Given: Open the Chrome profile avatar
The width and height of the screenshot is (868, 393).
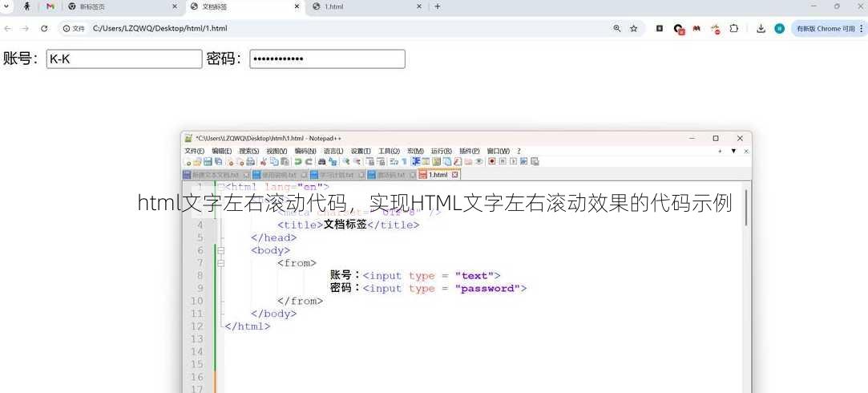Looking at the screenshot, I should coord(779,28).
